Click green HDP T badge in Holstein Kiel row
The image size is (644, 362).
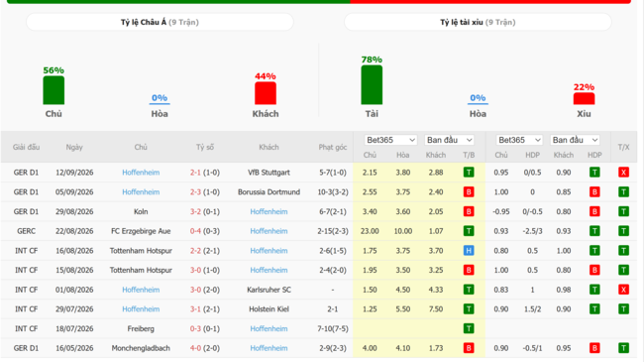click(594, 309)
